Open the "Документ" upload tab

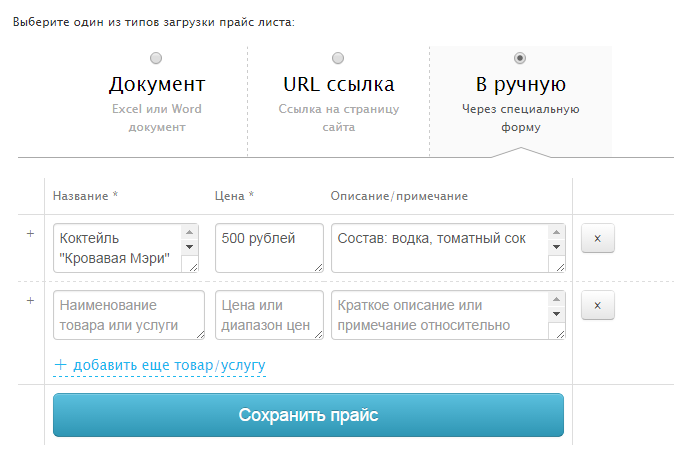[x=157, y=84]
